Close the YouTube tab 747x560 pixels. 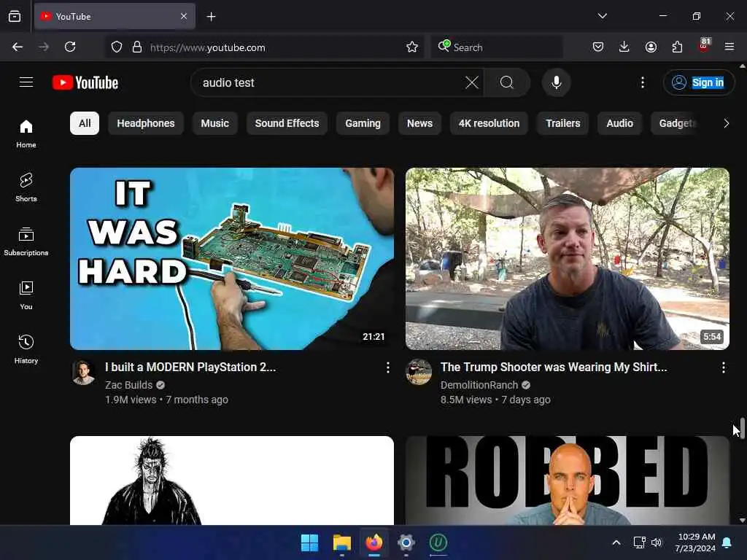pos(184,16)
